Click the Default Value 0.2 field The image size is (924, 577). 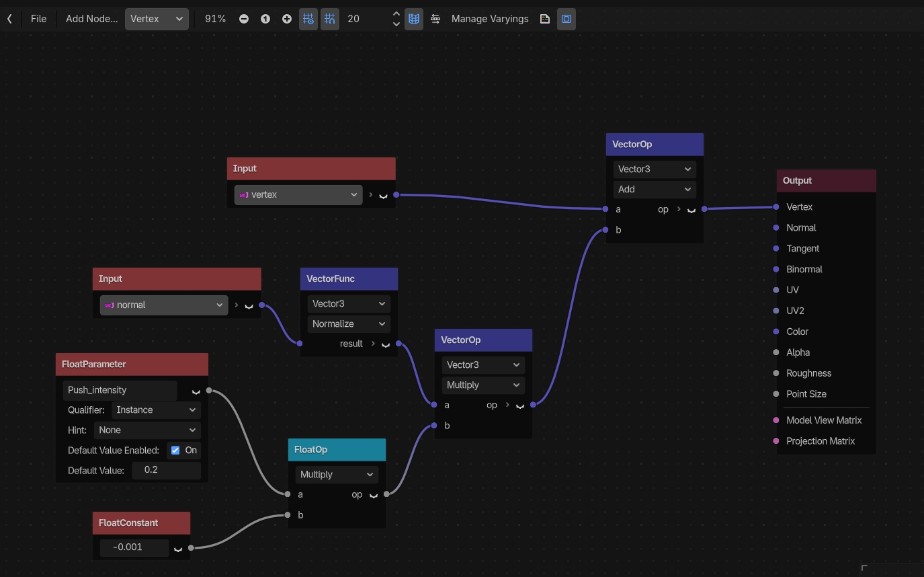166,470
